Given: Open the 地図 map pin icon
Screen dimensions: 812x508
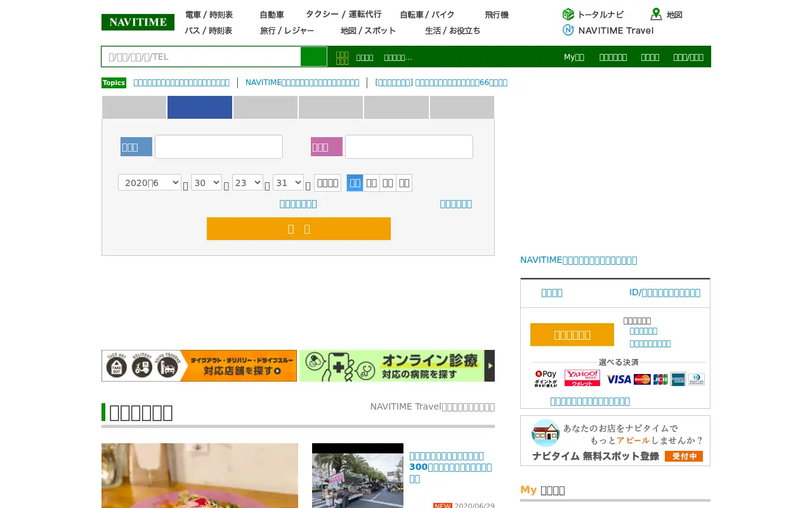Looking at the screenshot, I should [x=656, y=15].
